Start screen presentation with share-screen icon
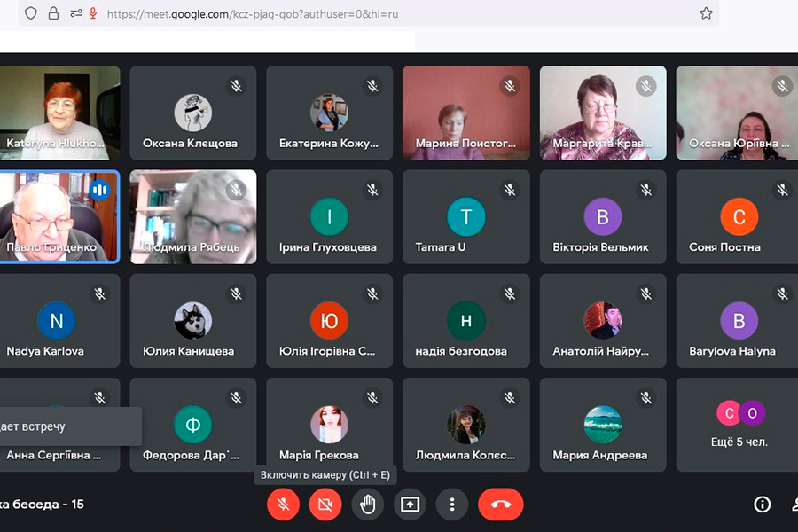 [410, 504]
